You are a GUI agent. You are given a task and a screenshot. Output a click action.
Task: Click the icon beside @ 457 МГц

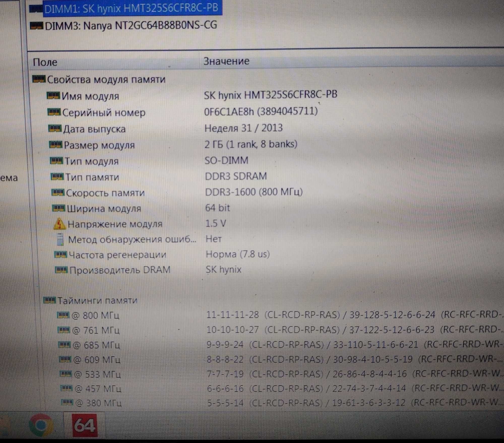coord(67,388)
